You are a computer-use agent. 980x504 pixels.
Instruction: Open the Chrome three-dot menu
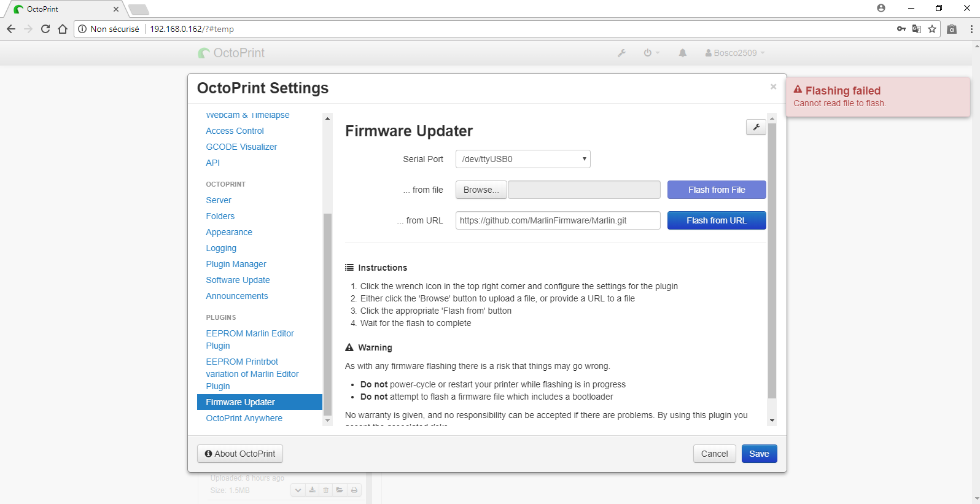pos(971,29)
